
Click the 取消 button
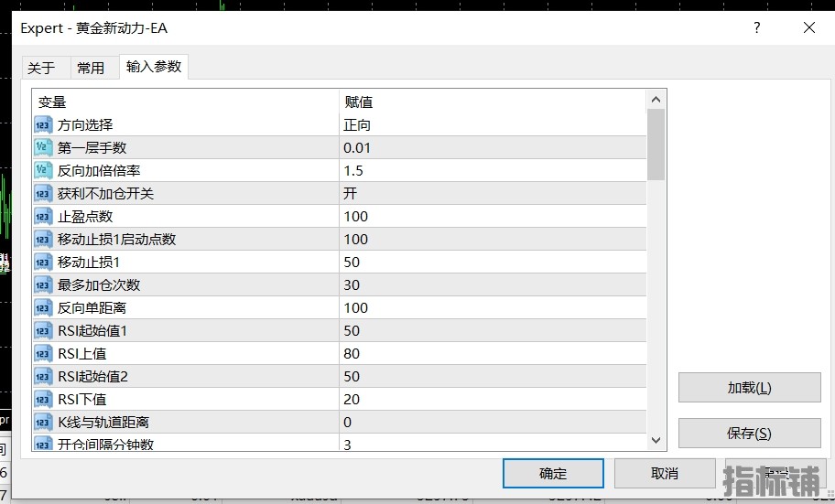665,473
